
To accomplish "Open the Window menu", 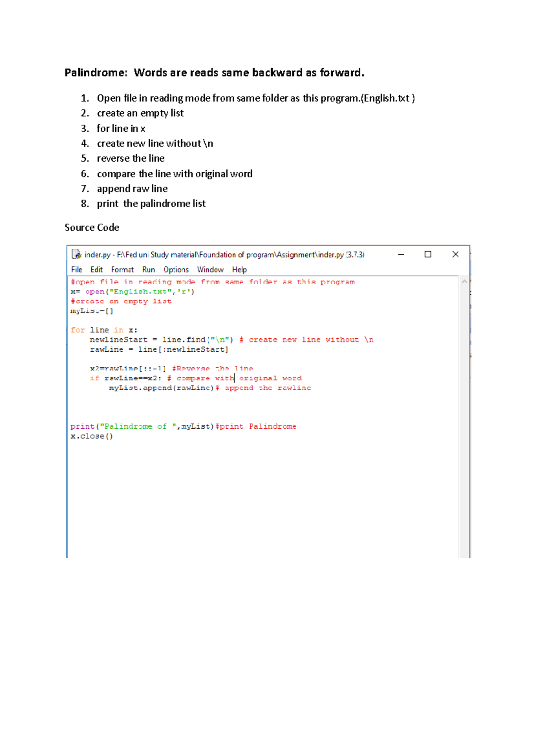I will [210, 269].
